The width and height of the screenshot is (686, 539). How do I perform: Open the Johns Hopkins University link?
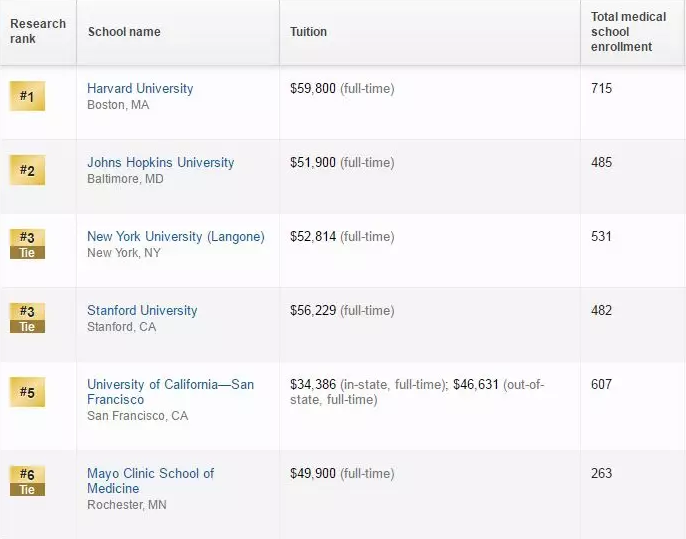click(160, 162)
